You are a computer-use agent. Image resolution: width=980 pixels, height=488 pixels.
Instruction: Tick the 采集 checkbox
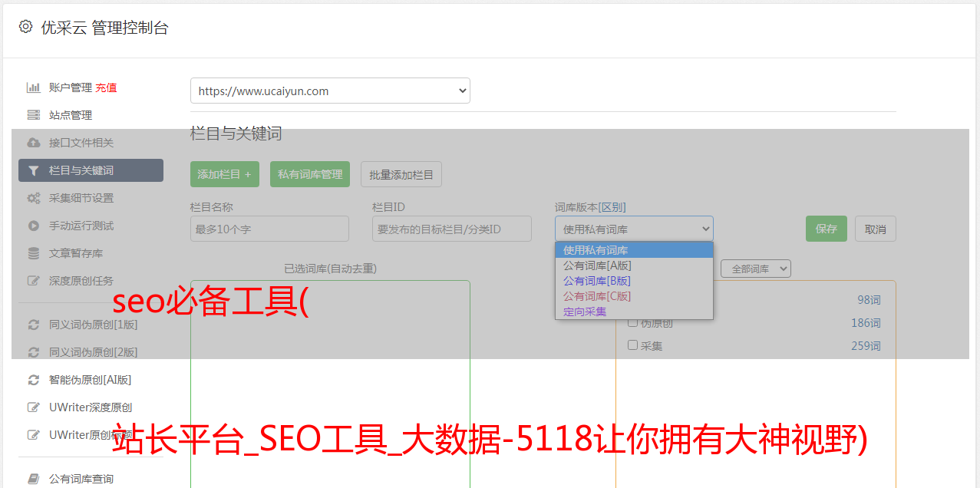633,345
